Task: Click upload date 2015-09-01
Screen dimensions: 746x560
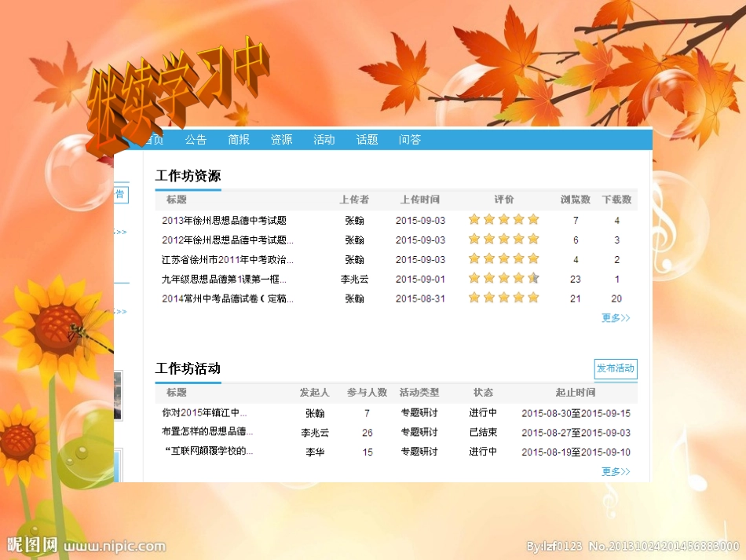Action: 420,280
